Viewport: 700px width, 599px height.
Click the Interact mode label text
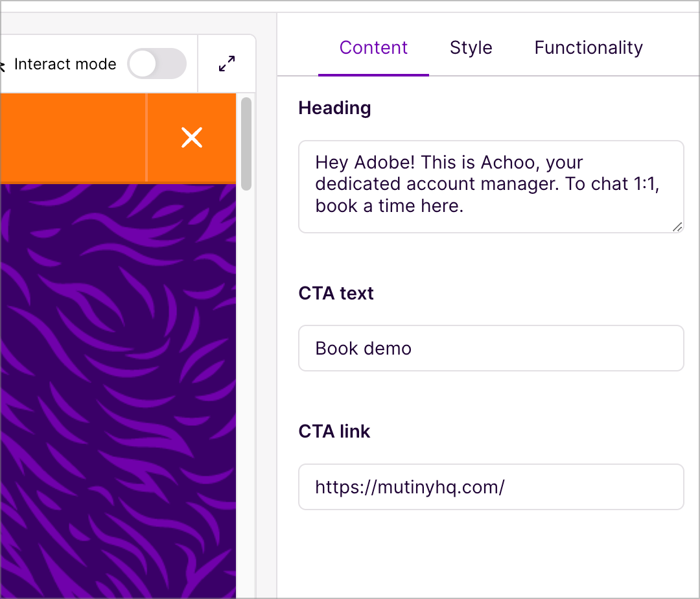click(65, 64)
